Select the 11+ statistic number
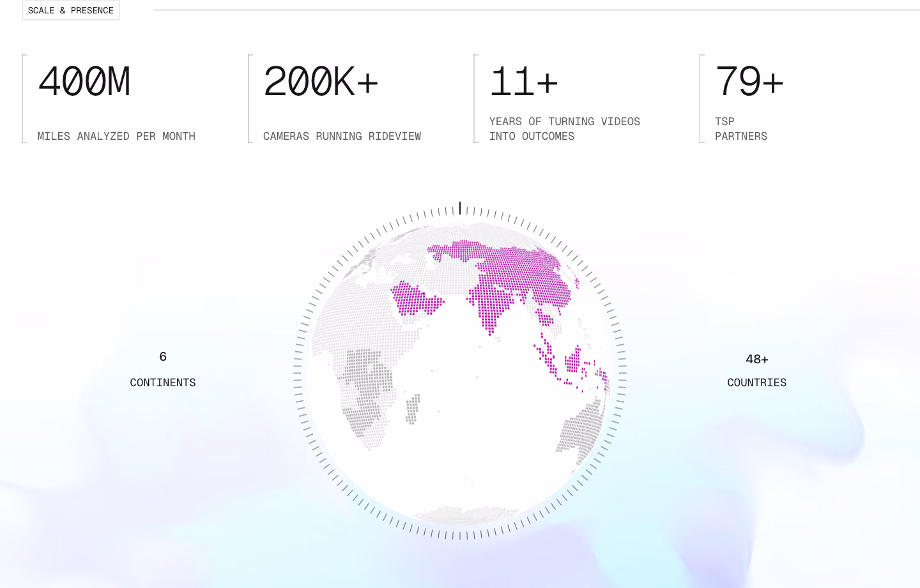The width and height of the screenshot is (920, 588). pyautogui.click(x=524, y=82)
